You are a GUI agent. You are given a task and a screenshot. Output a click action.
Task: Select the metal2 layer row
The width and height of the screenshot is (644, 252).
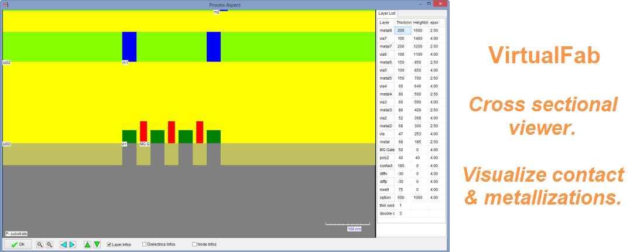coord(412,126)
